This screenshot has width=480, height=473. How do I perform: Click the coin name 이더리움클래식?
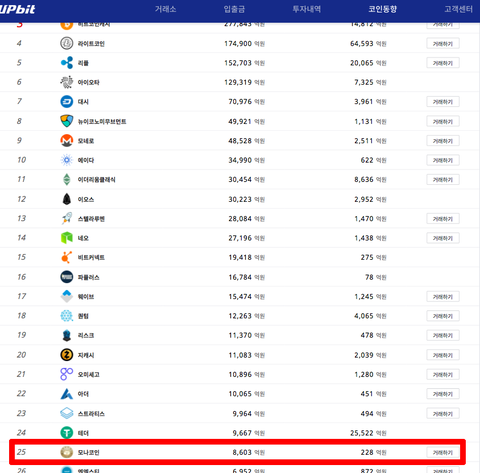[x=96, y=180]
